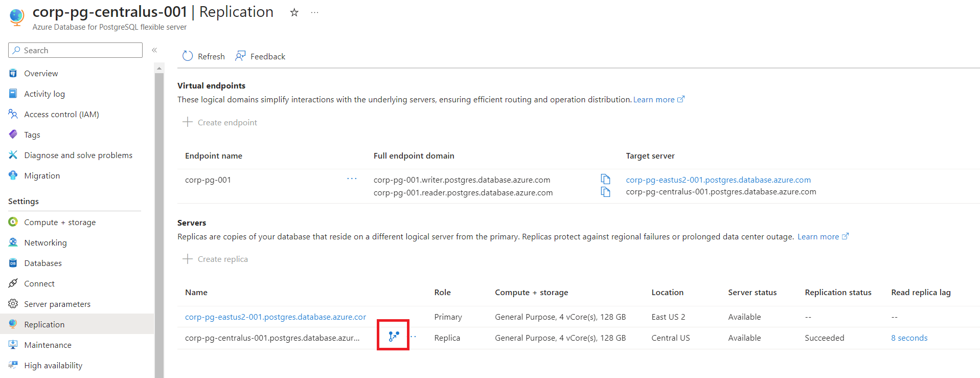This screenshot has height=378, width=980.
Task: Click the Primary role cell
Action: (448, 317)
